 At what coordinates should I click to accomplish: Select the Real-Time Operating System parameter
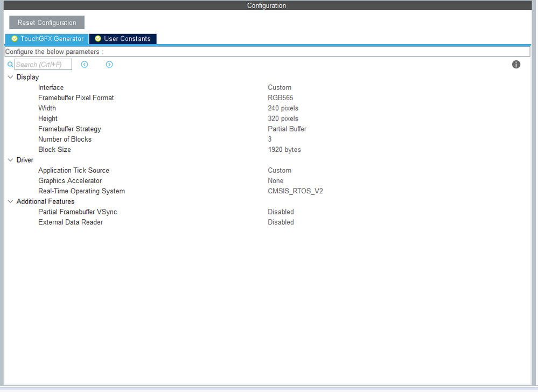[x=82, y=191]
